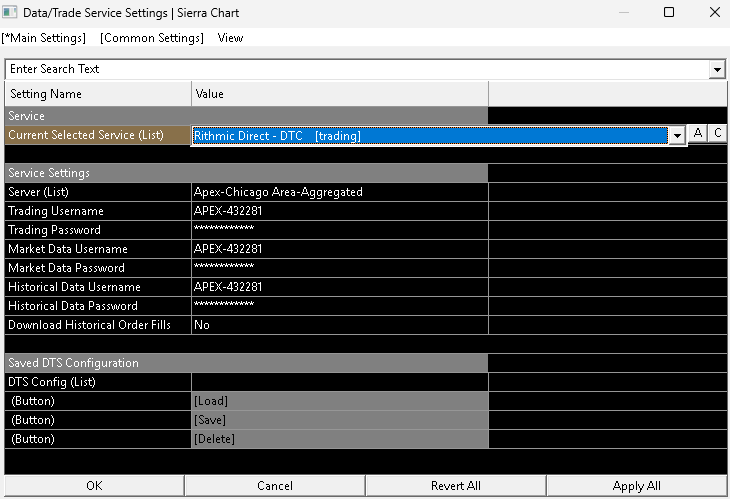Click the Market Data Password value field
Screen dimensions: 730x499
339,268
